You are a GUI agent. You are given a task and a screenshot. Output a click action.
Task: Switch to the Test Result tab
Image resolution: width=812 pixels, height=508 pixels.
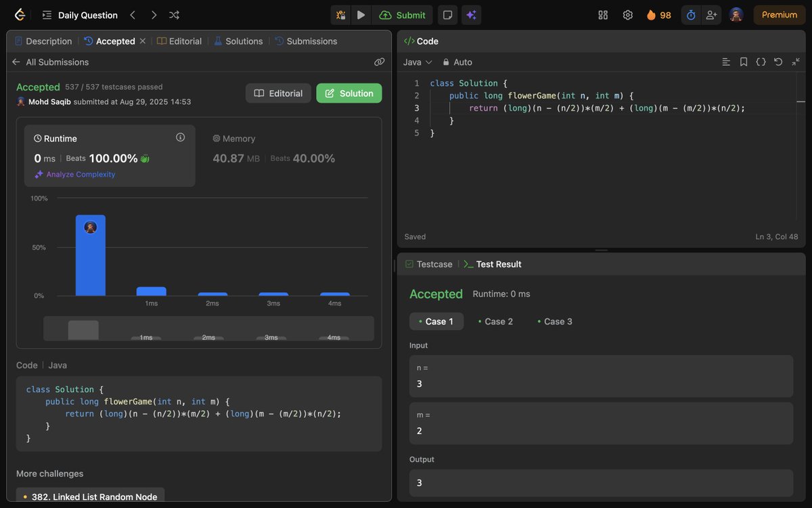[493, 264]
